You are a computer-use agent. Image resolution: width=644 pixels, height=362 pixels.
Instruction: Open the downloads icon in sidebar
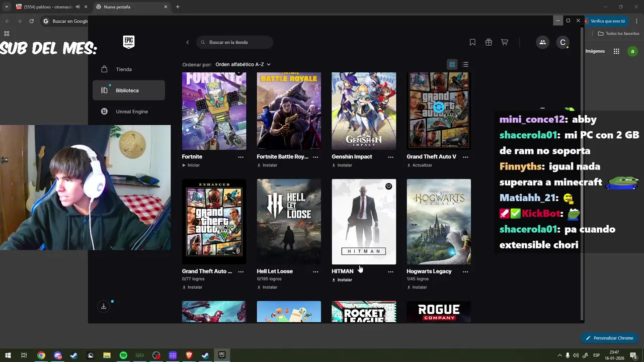[104, 306]
